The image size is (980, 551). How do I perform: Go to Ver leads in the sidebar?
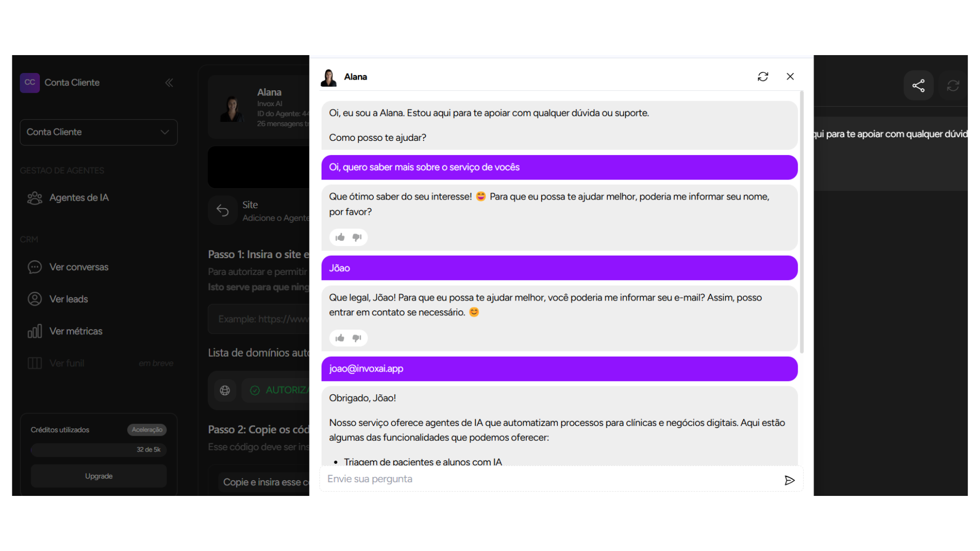[68, 299]
